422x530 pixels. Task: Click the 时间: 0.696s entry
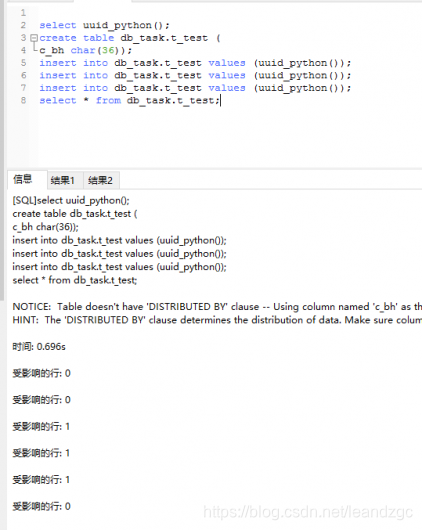(x=39, y=346)
